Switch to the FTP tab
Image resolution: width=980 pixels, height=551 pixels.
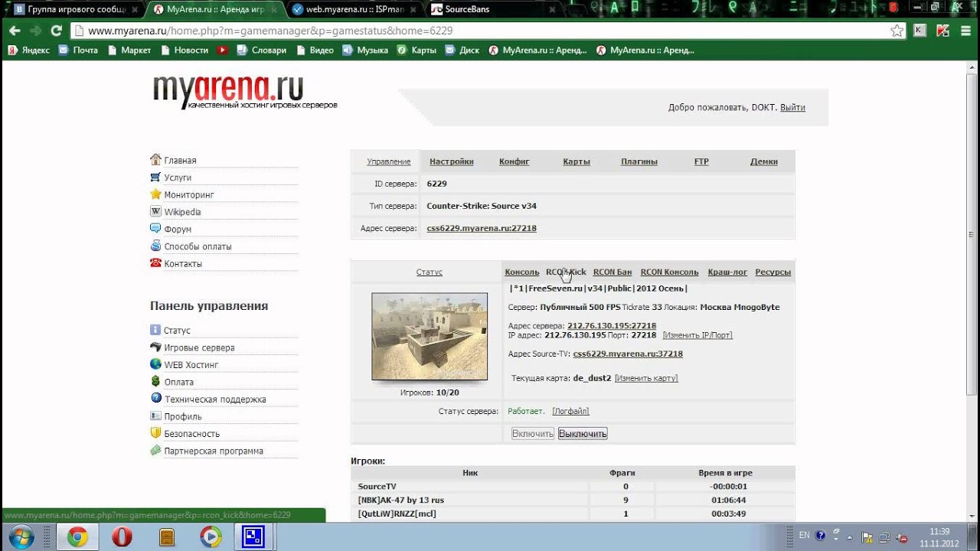pyautogui.click(x=701, y=161)
